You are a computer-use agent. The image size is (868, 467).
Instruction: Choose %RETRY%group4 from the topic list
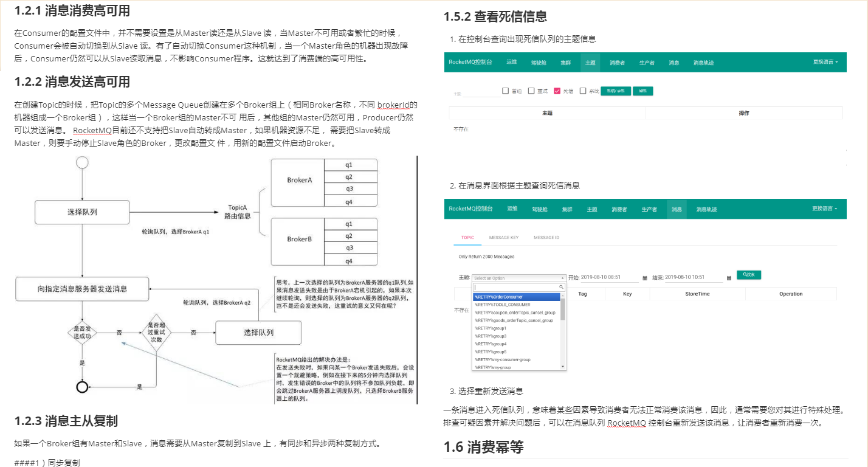516,344
